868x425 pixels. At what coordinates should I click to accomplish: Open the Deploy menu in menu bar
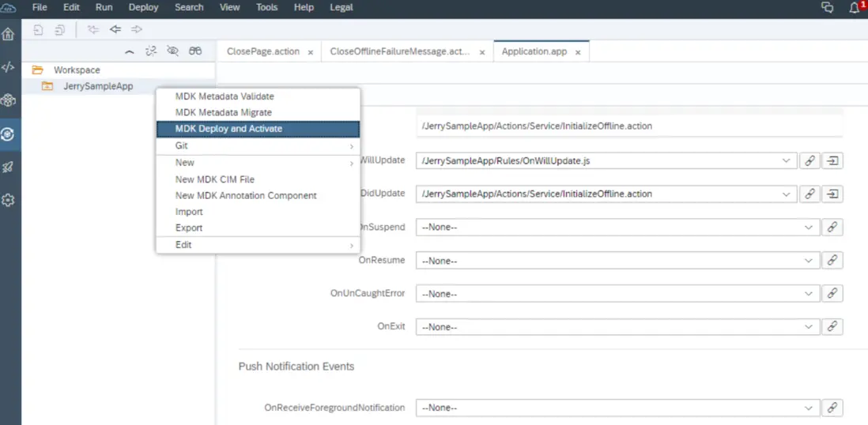pos(143,8)
